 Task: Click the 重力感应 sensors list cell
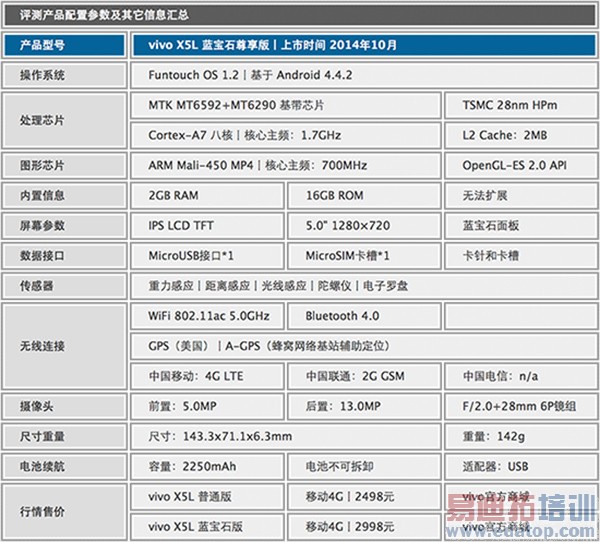(x=364, y=286)
